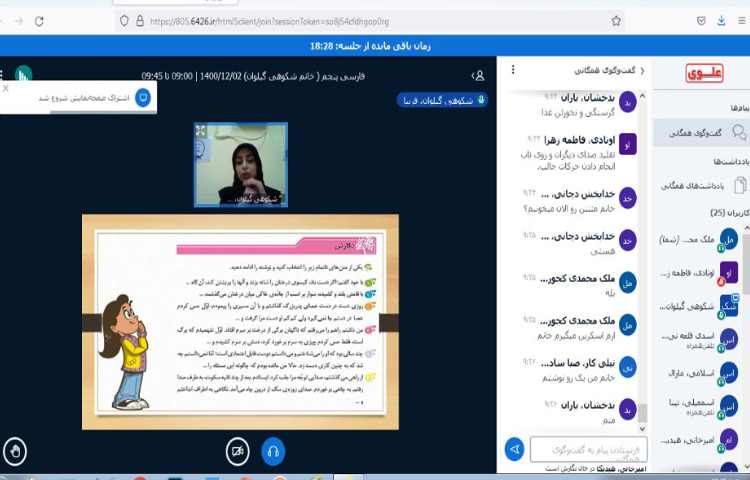Click the shared notes document icon
This screenshot has height=480, width=750.
tap(740, 185)
